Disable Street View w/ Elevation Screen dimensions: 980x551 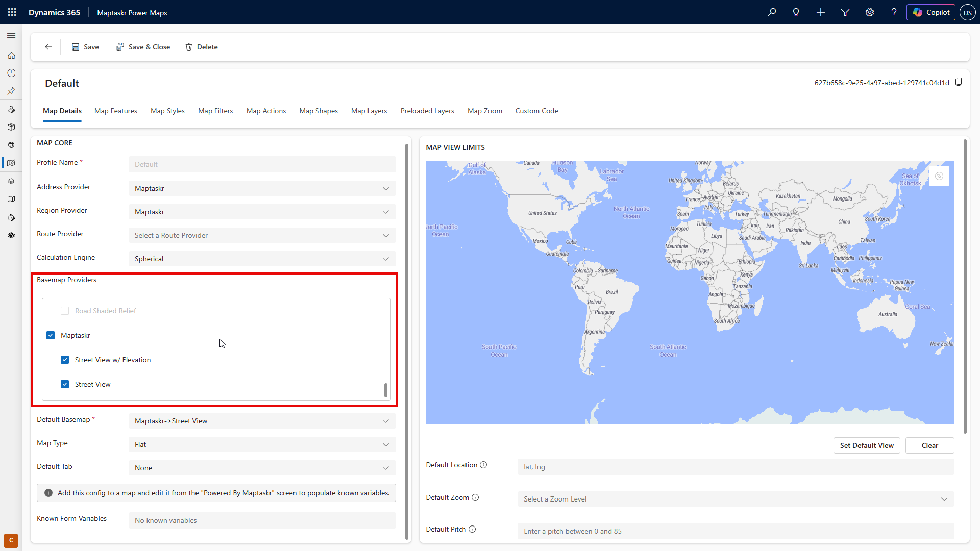65,359
